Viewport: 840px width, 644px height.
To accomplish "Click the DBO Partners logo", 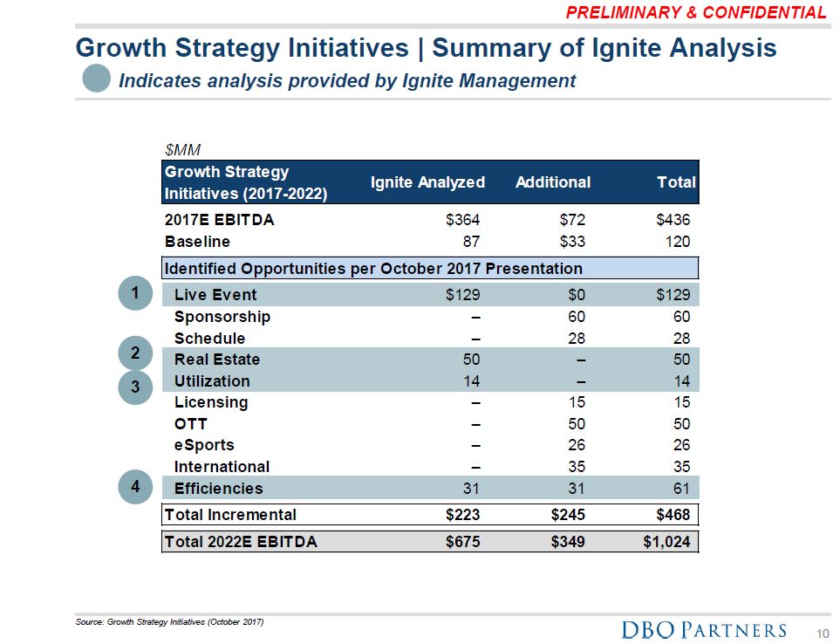I will [703, 630].
